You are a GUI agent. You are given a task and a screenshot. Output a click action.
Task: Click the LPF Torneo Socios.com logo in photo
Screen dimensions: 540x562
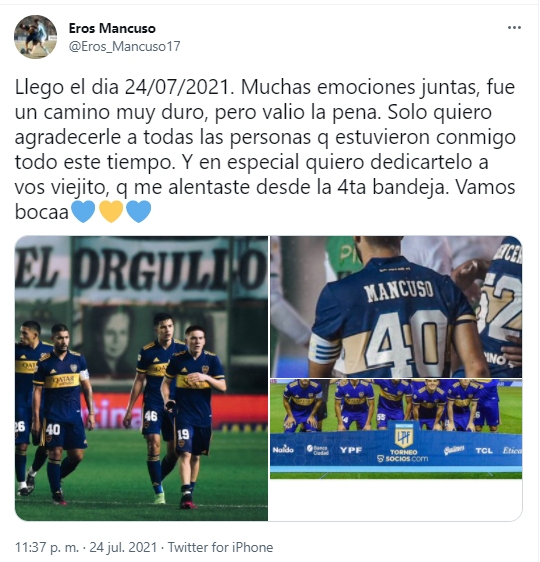pyautogui.click(x=403, y=443)
